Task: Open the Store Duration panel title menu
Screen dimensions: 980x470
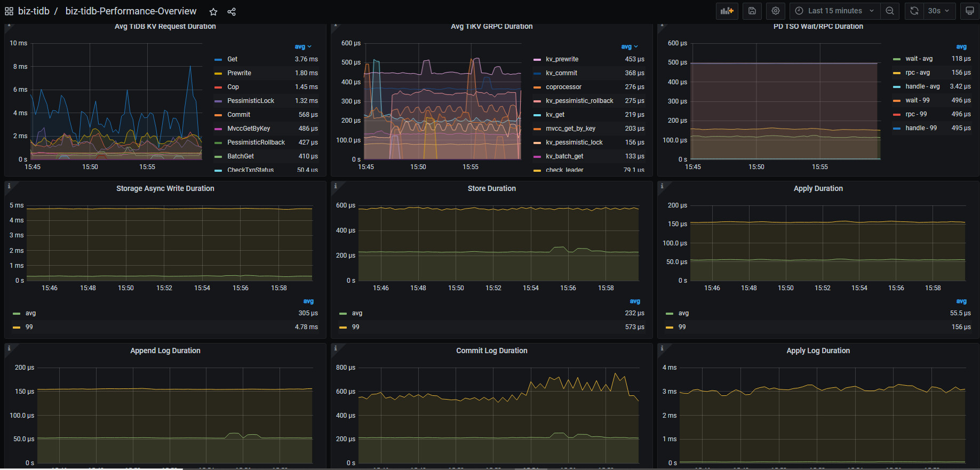Action: tap(491, 188)
